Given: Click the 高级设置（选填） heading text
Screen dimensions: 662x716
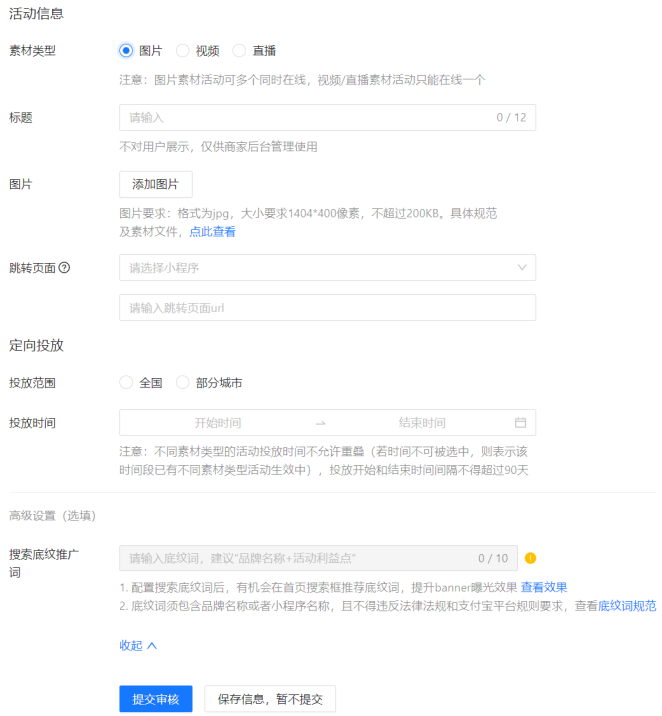Looking at the screenshot, I should pos(53,516).
